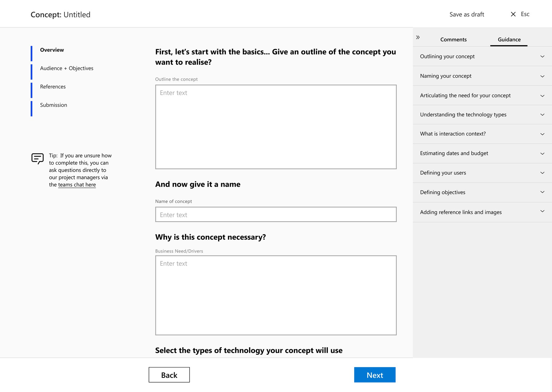
Task: Click the 'Name of concept' input field
Action: click(x=276, y=214)
